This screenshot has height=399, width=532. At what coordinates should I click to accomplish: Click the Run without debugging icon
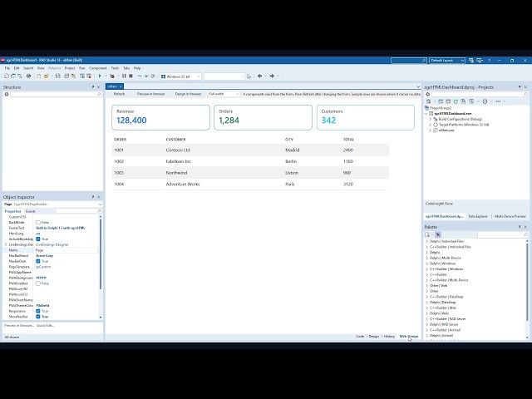(x=112, y=76)
